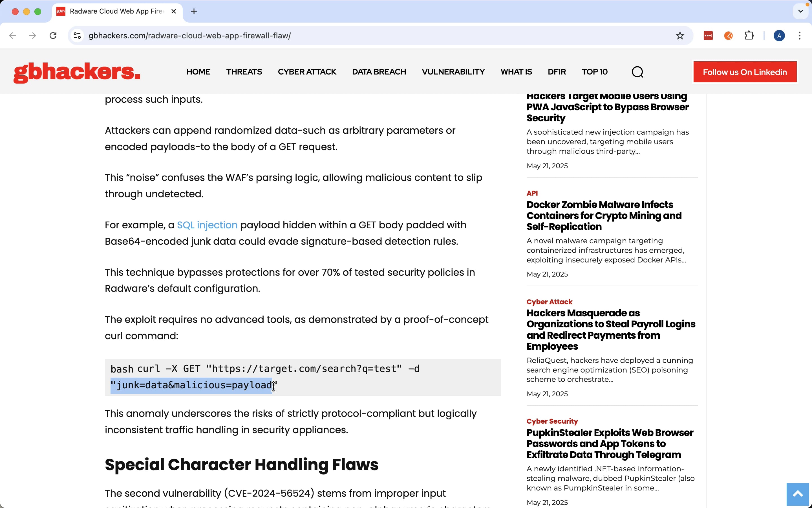Open site information icon in address bar

point(77,36)
